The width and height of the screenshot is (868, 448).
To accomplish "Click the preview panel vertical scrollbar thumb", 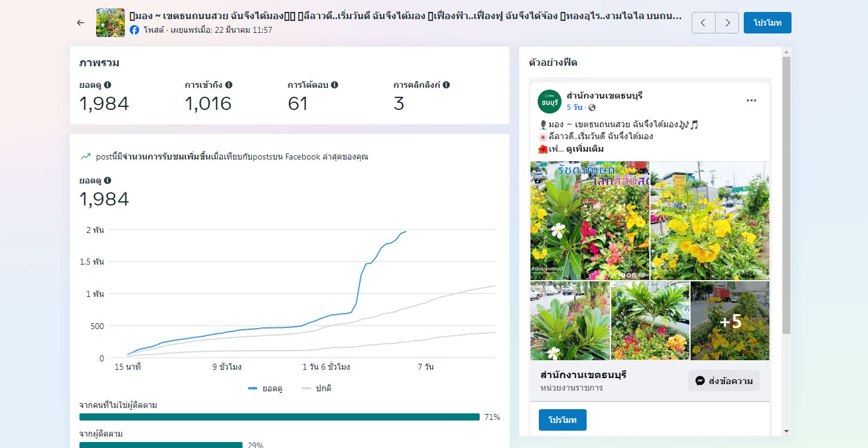I will point(786,195).
